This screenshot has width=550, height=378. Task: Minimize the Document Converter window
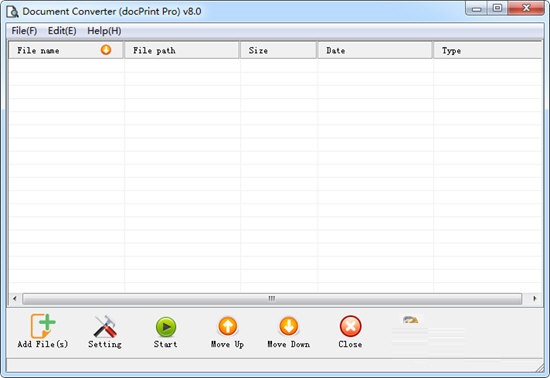click(x=476, y=9)
